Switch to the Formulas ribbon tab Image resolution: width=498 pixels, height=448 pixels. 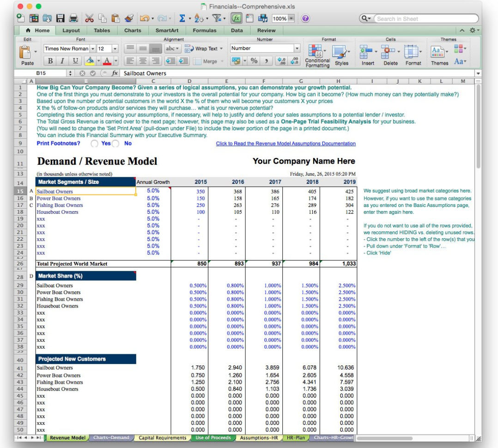pos(205,30)
